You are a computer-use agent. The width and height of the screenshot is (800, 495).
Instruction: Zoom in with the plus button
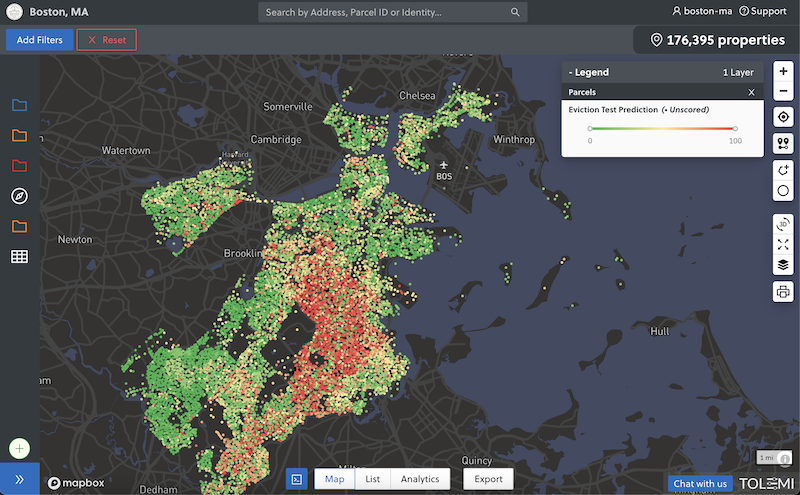tap(783, 72)
